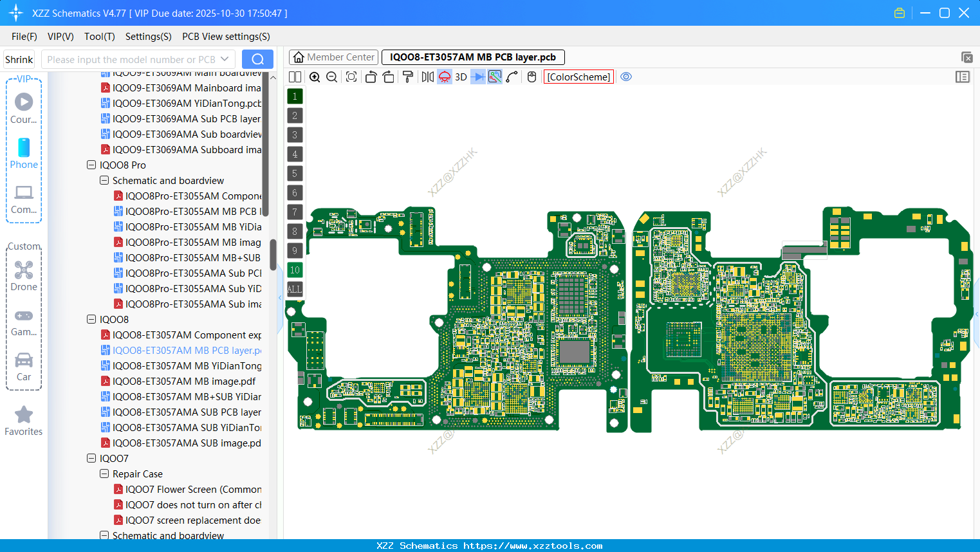Open the split view layout icon
980x552 pixels.
click(x=295, y=77)
